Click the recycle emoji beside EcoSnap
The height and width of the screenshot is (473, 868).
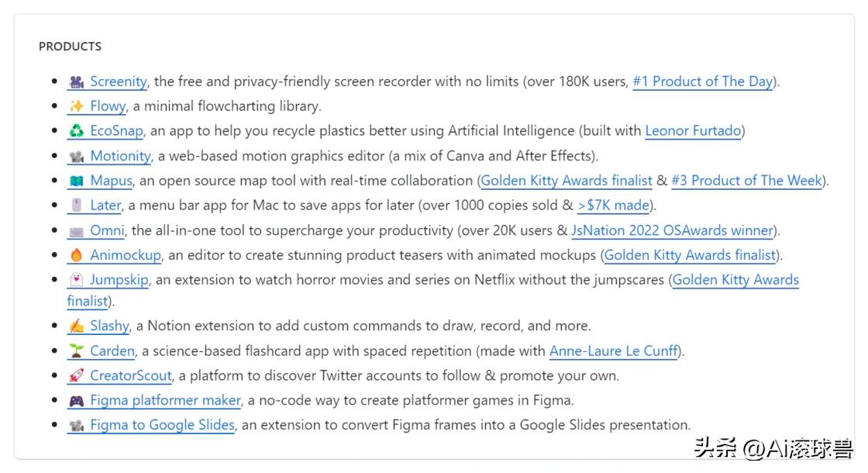(76, 131)
